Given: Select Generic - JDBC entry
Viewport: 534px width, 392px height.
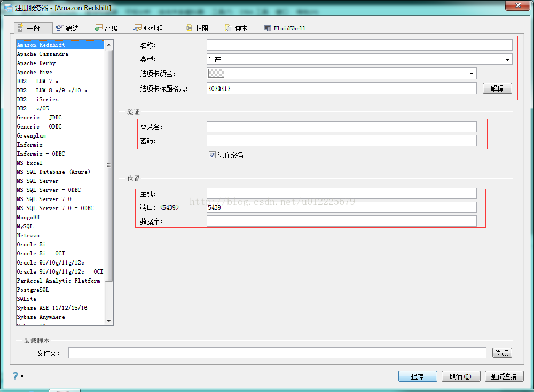Looking at the screenshot, I should (60, 117).
